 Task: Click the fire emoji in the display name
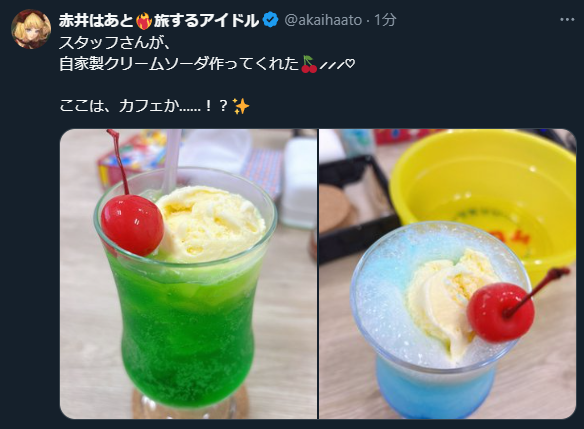[144, 21]
